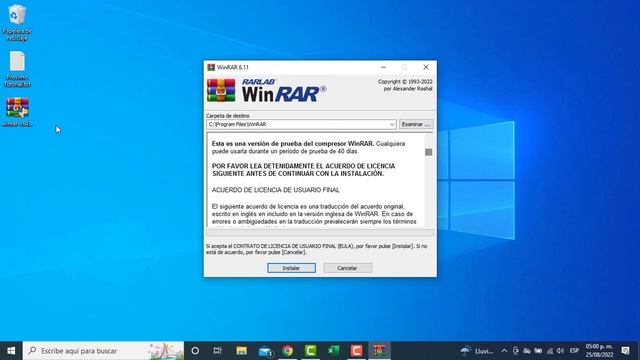Open the weather widget in taskbar

[477, 351]
